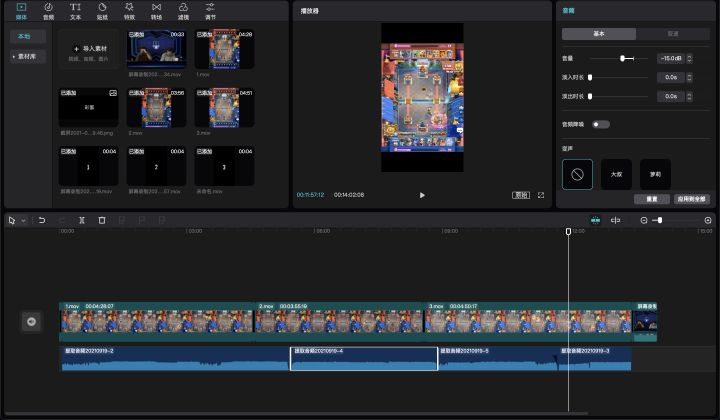This screenshot has width=720, height=420.
Task: Open the 文本 text tool tab
Action: (75, 11)
